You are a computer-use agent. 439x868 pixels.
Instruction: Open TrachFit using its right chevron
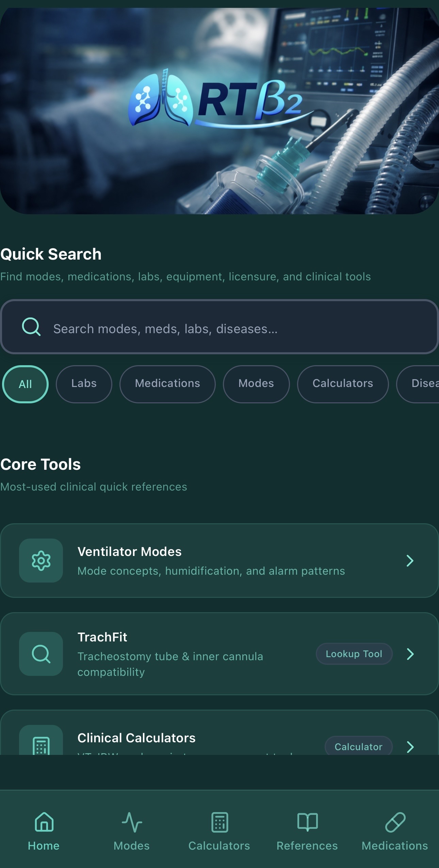click(x=410, y=654)
